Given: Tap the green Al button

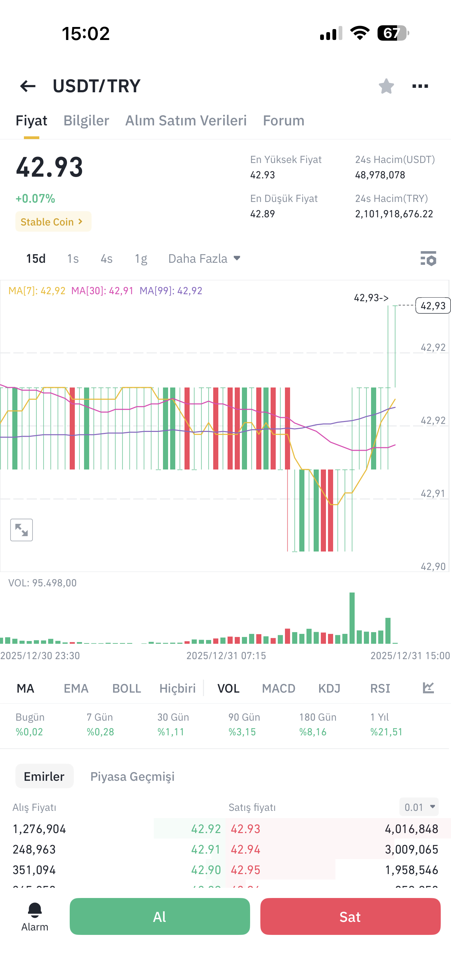Looking at the screenshot, I should (x=160, y=916).
